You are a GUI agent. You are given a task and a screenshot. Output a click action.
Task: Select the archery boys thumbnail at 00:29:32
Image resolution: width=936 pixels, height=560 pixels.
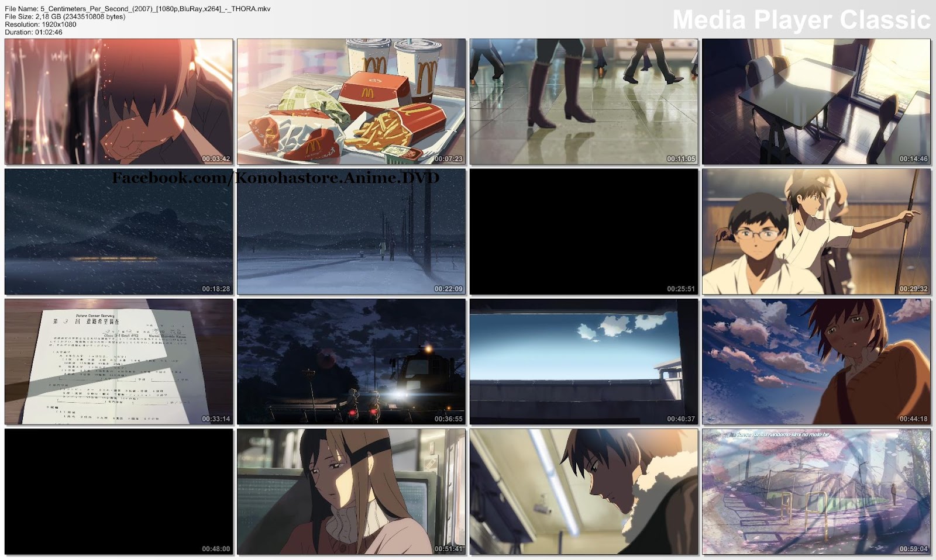pyautogui.click(x=816, y=232)
